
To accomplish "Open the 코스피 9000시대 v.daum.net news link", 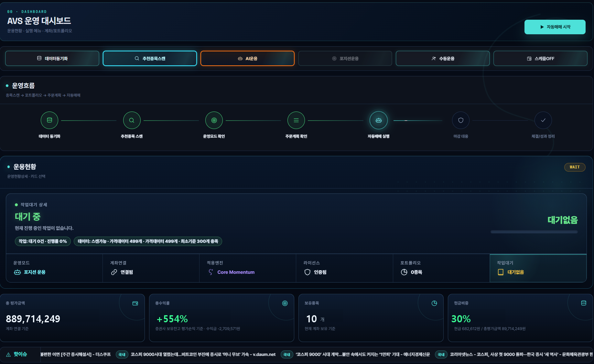I will click(x=203, y=355).
